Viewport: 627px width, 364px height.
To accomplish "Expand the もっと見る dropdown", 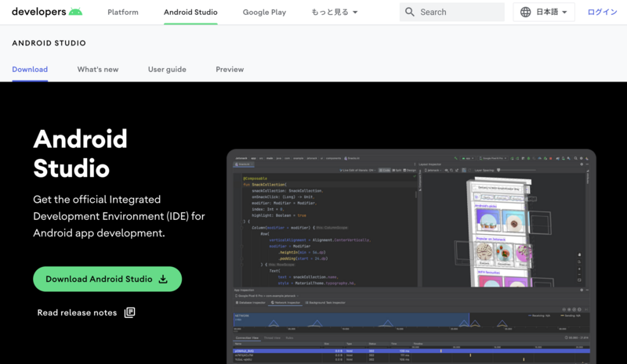I will click(x=335, y=13).
